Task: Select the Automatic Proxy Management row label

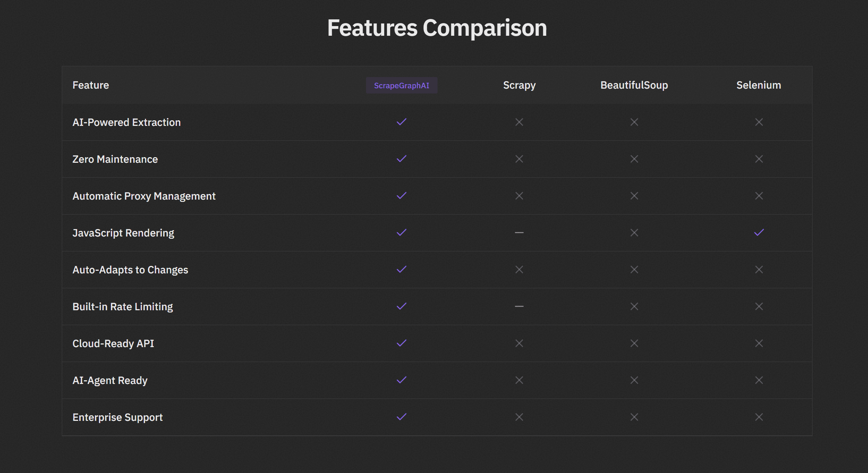Action: 144,196
